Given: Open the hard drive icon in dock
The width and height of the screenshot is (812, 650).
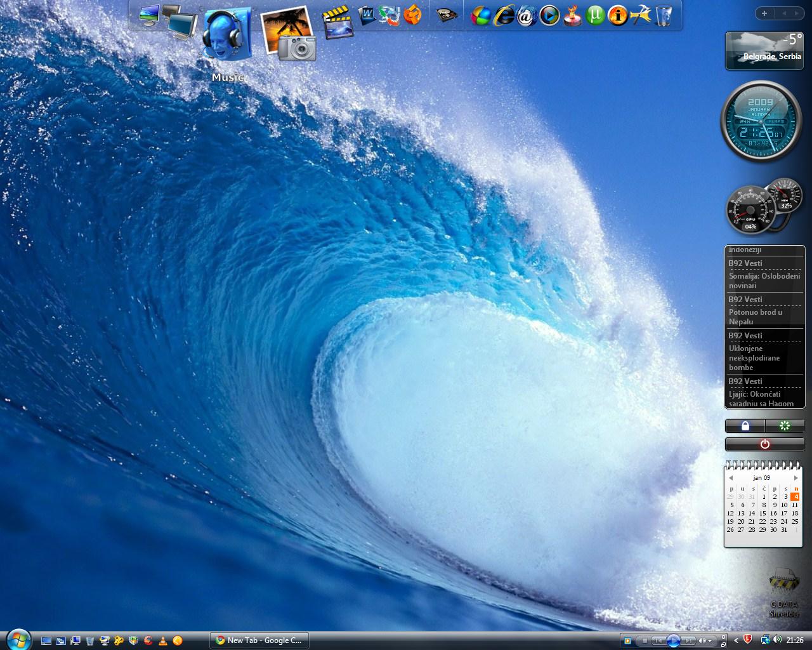Looking at the screenshot, I should (x=447, y=15).
